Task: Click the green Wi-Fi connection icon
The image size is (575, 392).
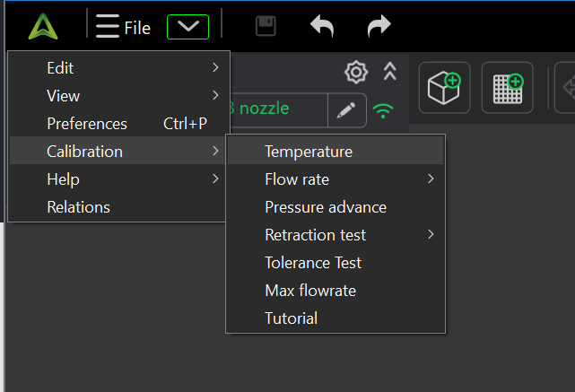Action: click(384, 109)
